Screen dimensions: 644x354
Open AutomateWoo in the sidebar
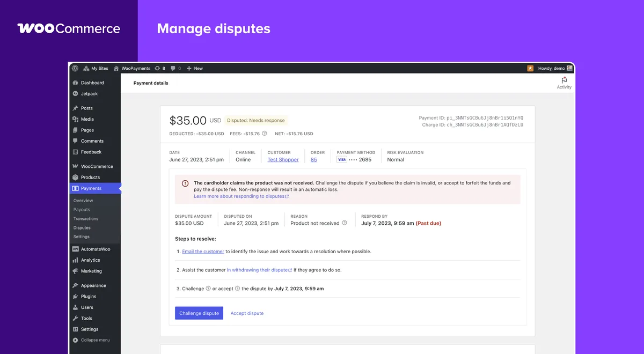click(x=95, y=249)
